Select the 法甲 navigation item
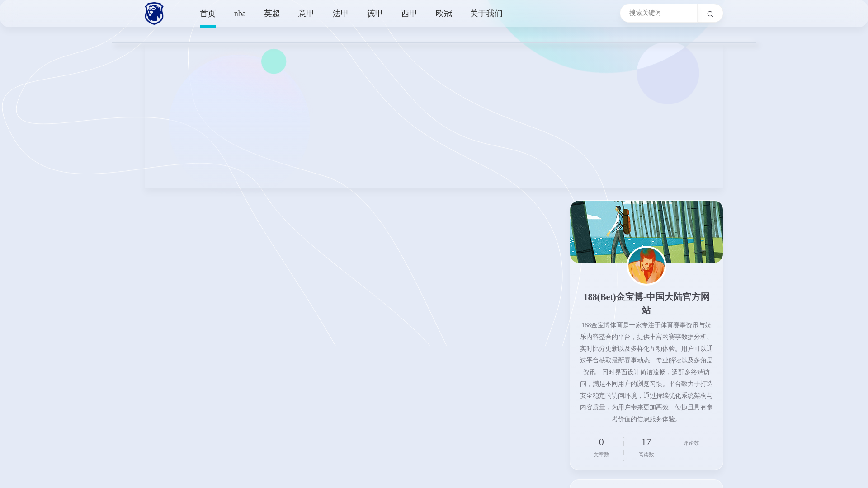Viewport: 868px width, 488px height. (x=340, y=14)
